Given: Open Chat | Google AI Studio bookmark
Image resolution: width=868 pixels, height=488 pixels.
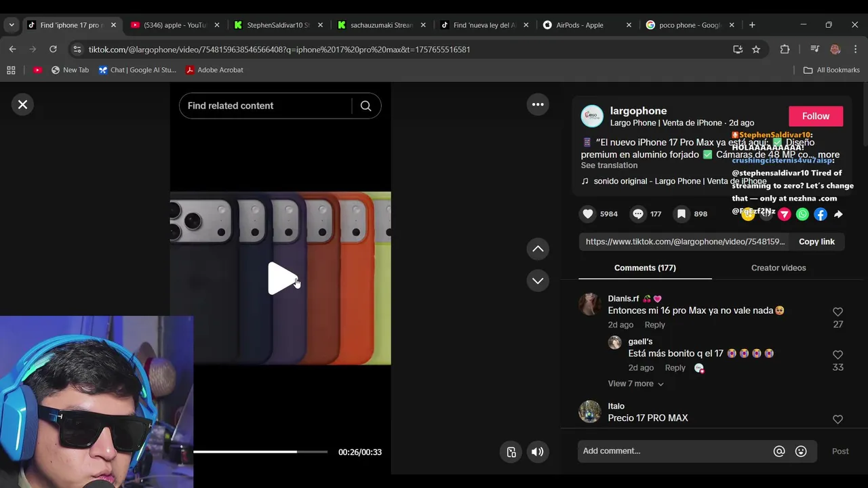Looking at the screenshot, I should pyautogui.click(x=137, y=70).
